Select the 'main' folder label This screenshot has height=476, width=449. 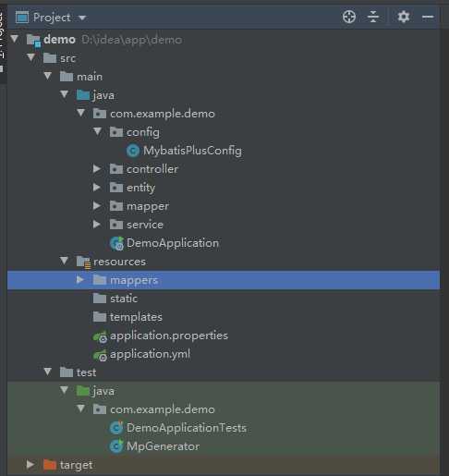pyautogui.click(x=90, y=77)
